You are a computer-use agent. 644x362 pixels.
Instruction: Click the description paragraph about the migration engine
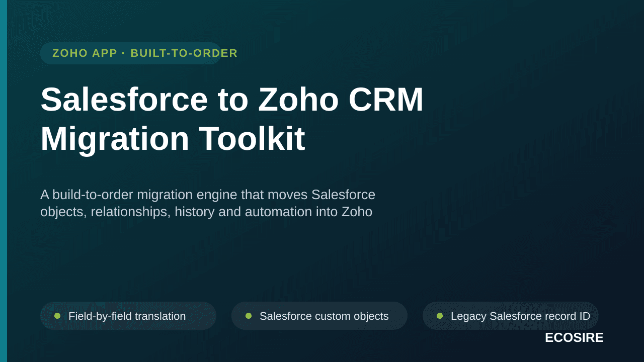(x=208, y=203)
